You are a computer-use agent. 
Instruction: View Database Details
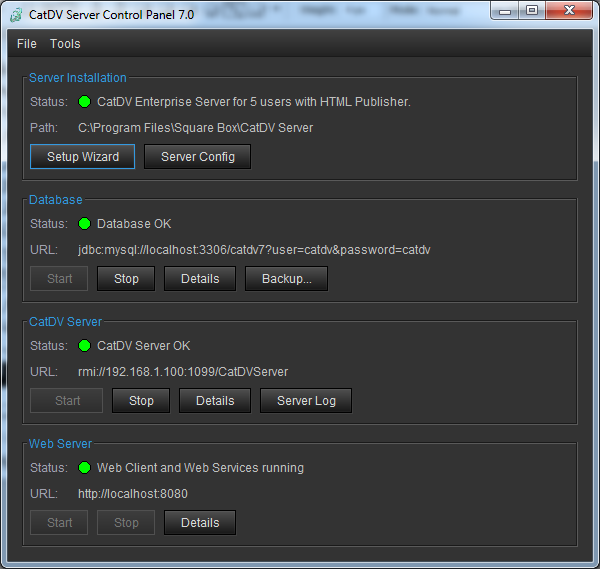pyautogui.click(x=200, y=279)
